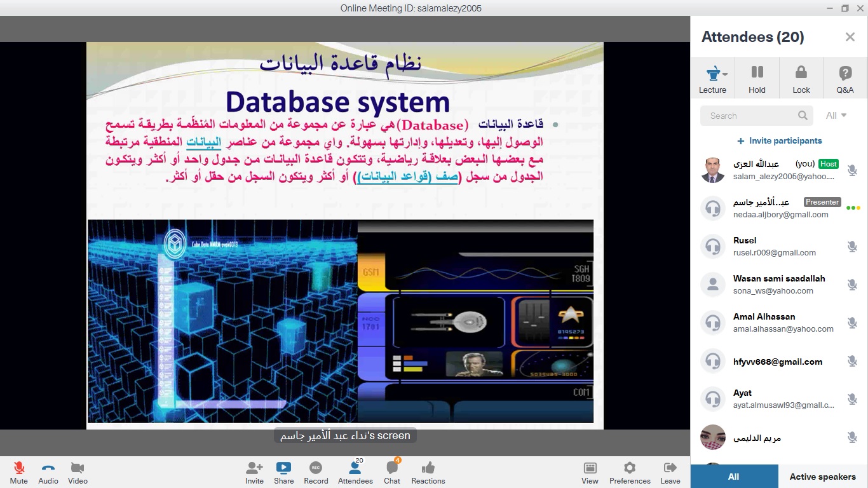This screenshot has height=488, width=868.
Task: Open the Lecture mode dropdown
Action: tap(713, 78)
